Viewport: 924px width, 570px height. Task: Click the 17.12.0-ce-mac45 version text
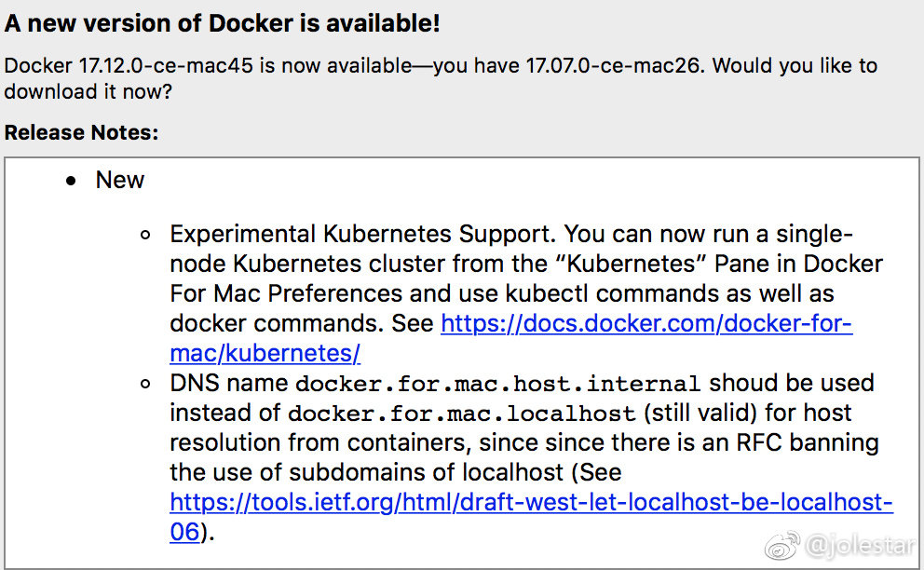coord(166,65)
